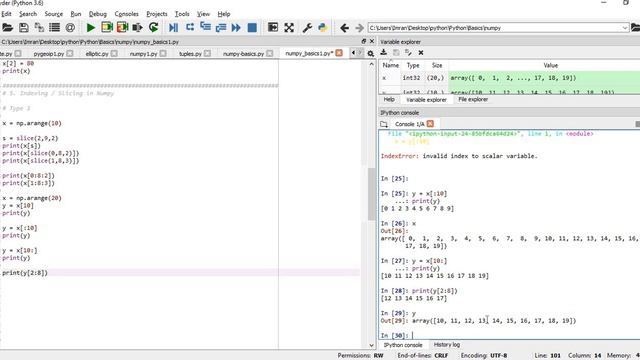Continue execution with double-arrow icon
The width and height of the screenshot is (640, 360).
click(236, 28)
